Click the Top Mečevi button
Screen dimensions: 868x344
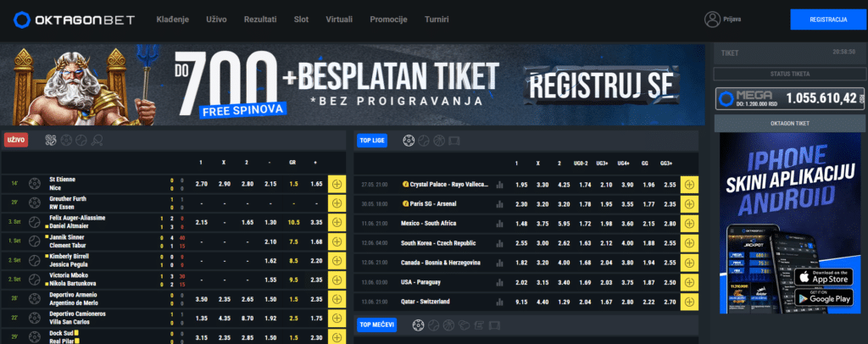377,325
